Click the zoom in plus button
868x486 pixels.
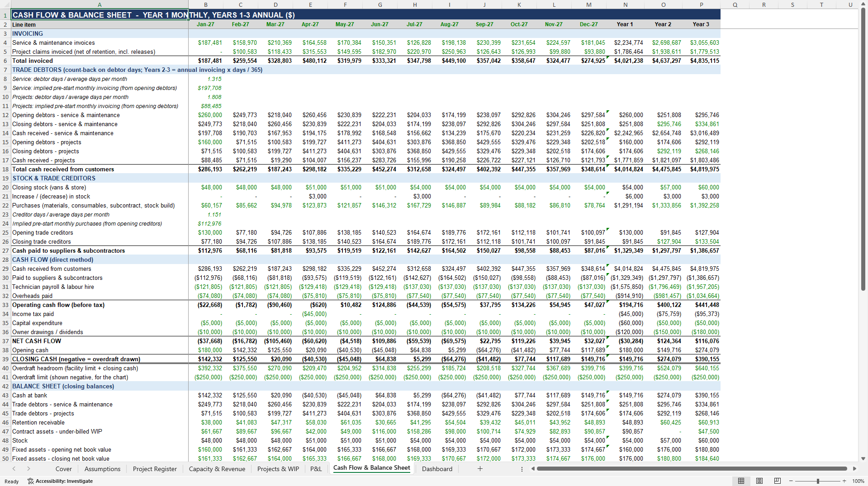tap(844, 481)
